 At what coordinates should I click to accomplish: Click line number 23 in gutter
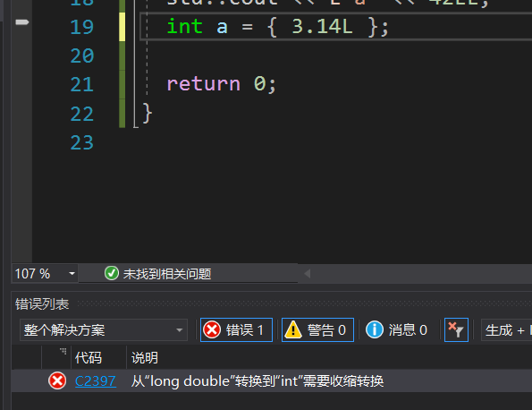[81, 142]
